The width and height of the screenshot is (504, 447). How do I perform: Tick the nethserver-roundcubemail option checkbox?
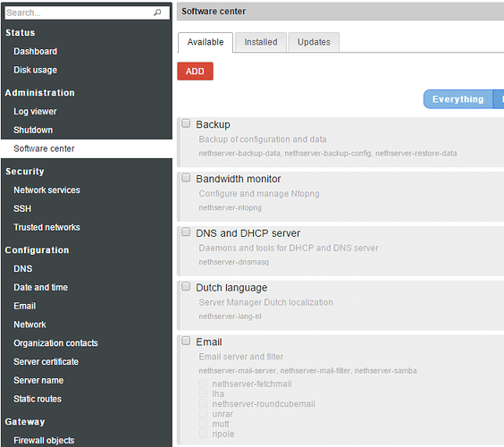(x=203, y=403)
